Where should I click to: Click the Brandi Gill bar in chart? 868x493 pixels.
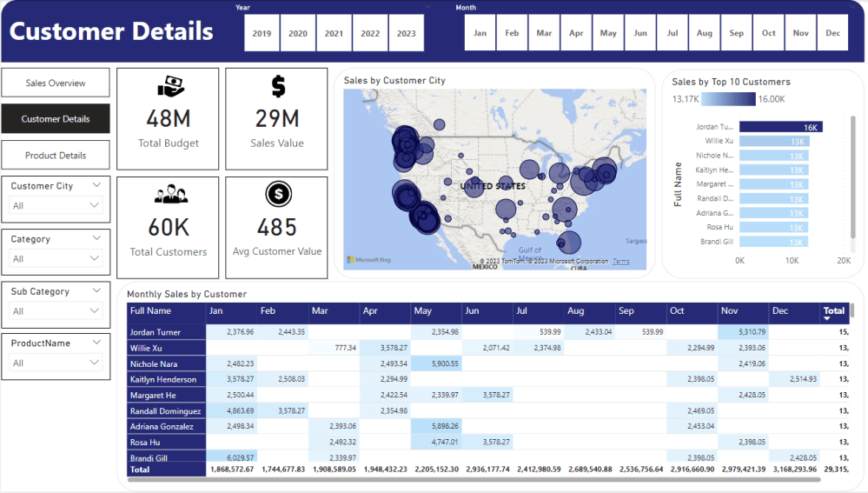773,242
